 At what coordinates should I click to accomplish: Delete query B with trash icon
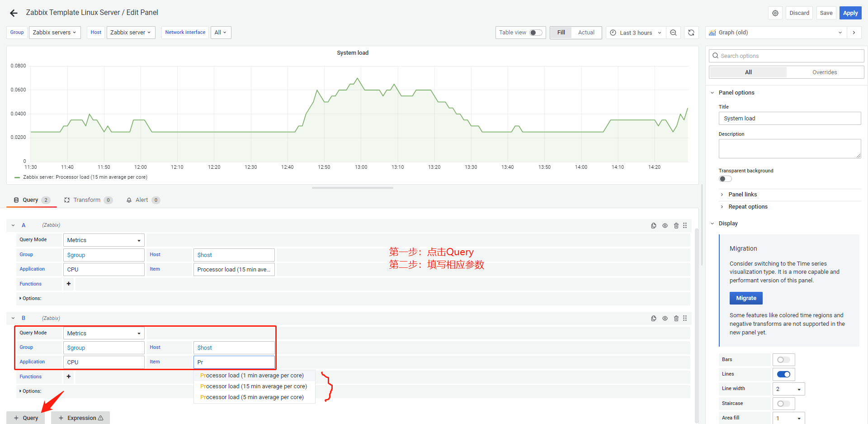click(676, 319)
